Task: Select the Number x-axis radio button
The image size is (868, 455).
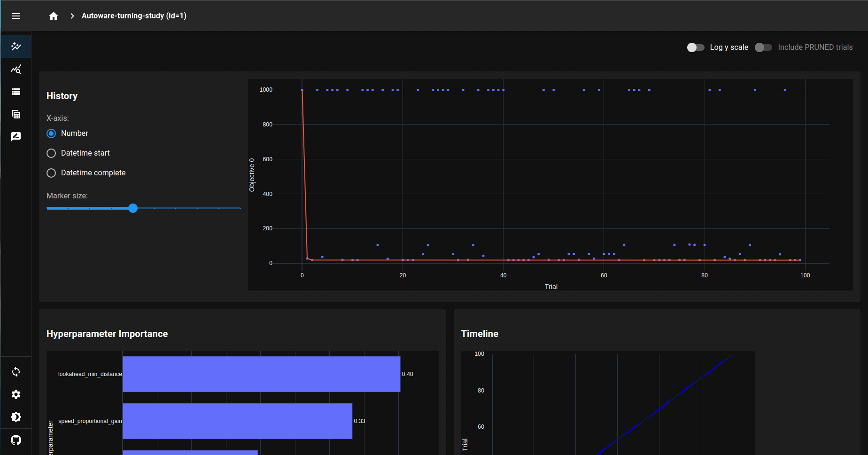Action: click(51, 133)
